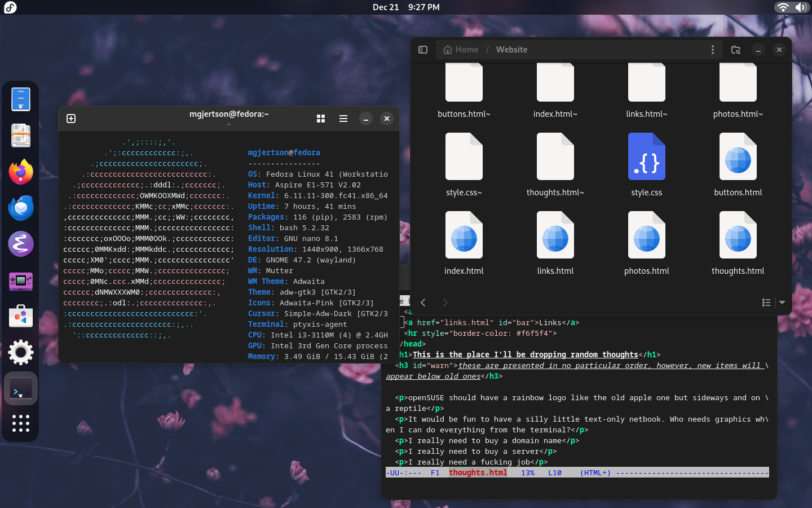Switch Files to list view

pyautogui.click(x=766, y=303)
